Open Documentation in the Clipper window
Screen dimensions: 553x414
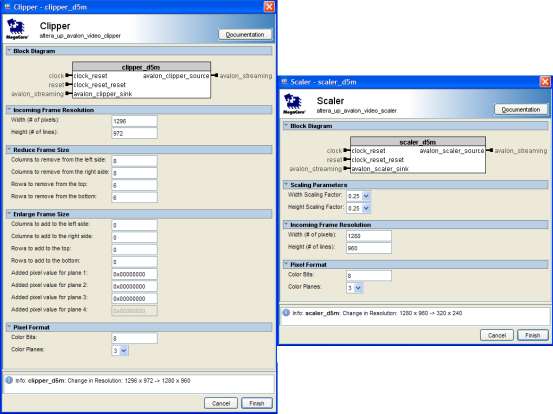tap(245, 35)
